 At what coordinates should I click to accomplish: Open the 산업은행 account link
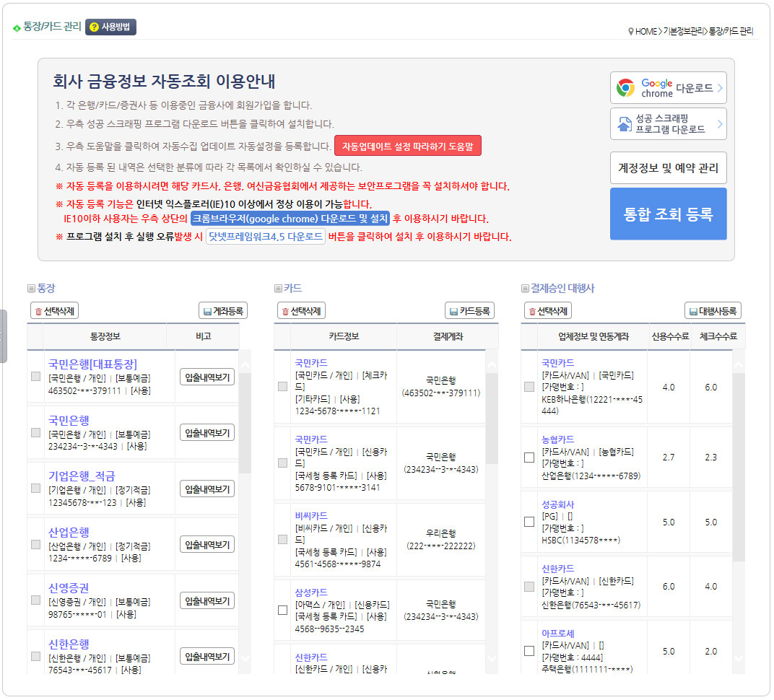coord(69,533)
